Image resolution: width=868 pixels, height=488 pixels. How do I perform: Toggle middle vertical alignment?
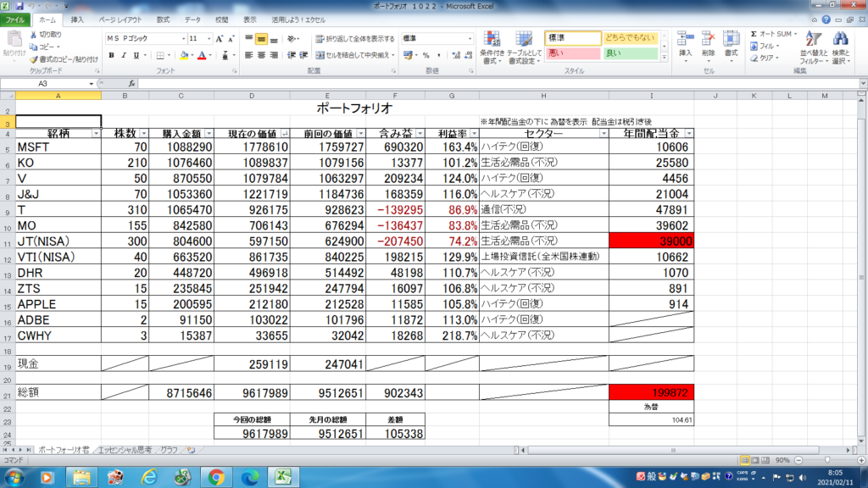261,39
